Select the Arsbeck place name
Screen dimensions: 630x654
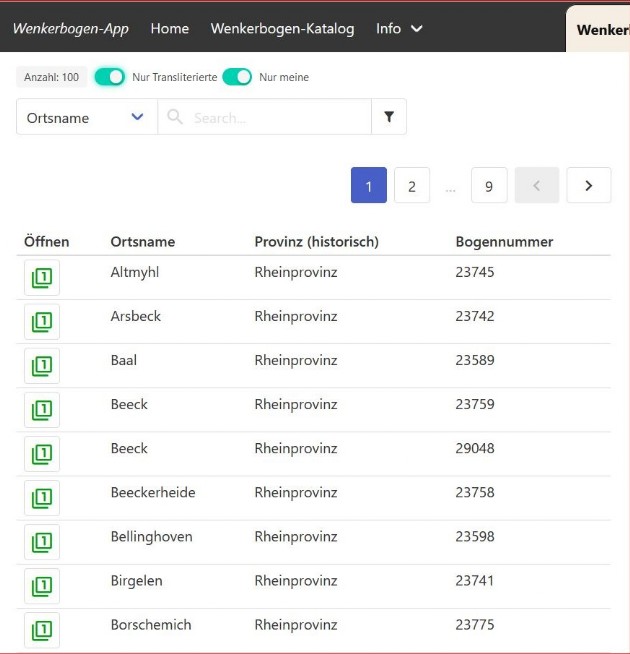pos(136,316)
